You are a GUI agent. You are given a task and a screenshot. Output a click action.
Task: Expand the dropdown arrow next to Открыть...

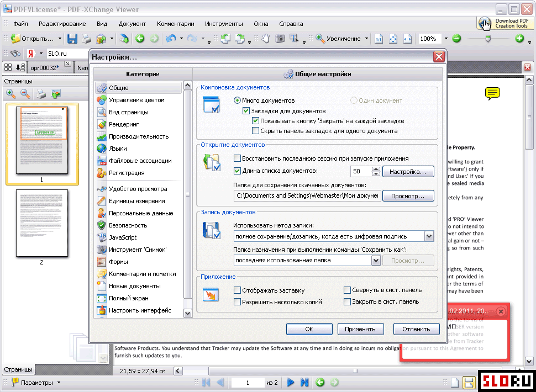tap(60, 39)
